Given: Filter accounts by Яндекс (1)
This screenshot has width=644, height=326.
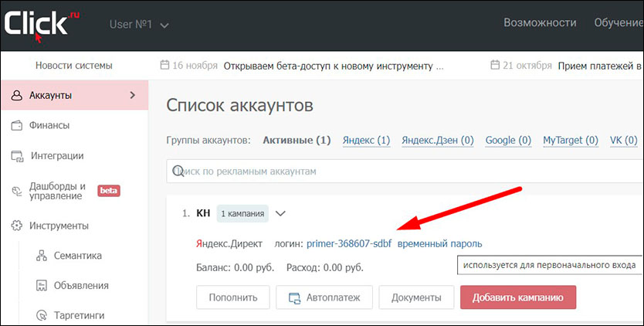Looking at the screenshot, I should [366, 140].
